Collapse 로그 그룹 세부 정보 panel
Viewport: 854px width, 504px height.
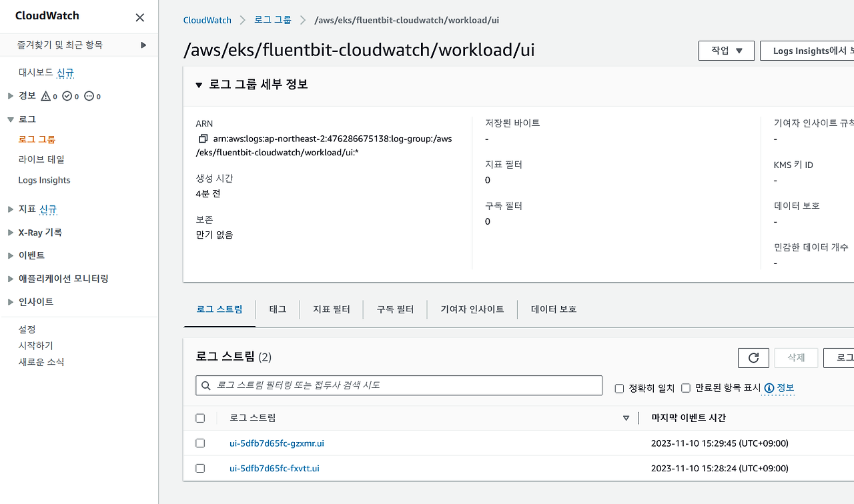coord(199,85)
